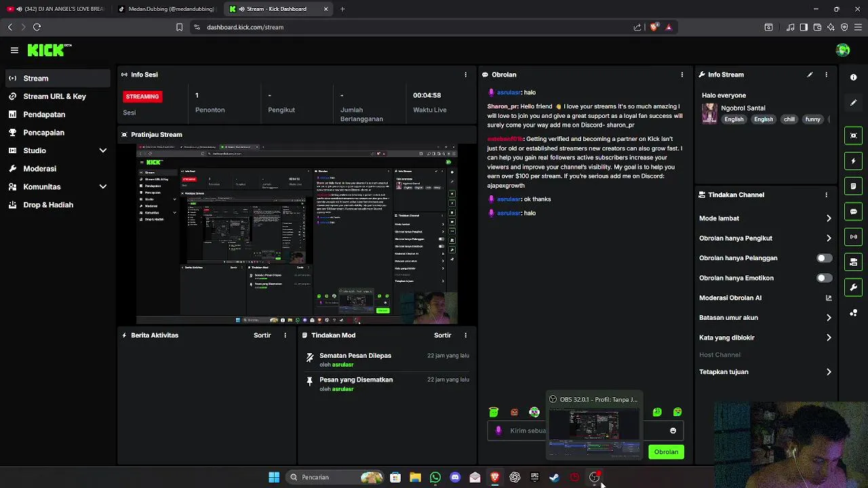
Task: Open Sortir dropdown in Berita Aktivitas
Action: click(262, 335)
